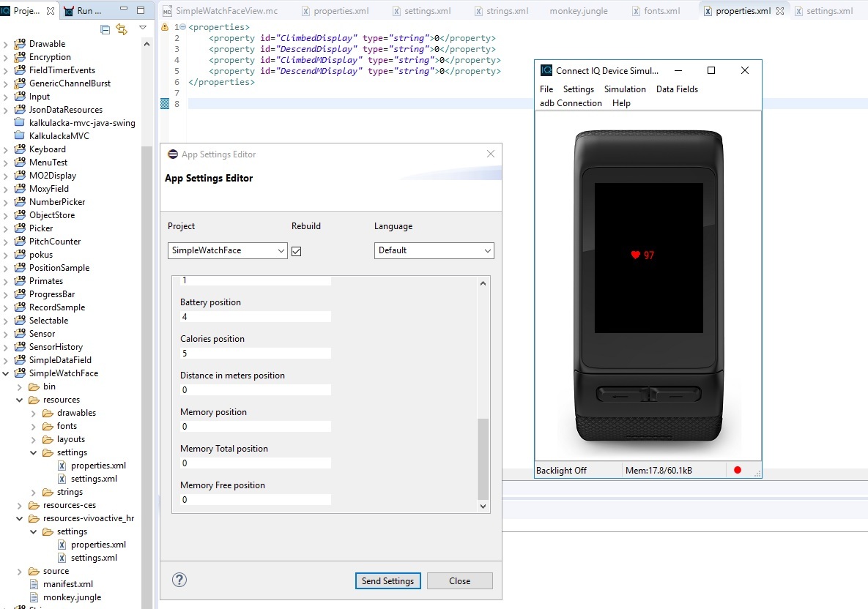The image size is (868, 609).
Task: Click the Project Explorer scroll up arrow
Action: click(146, 44)
